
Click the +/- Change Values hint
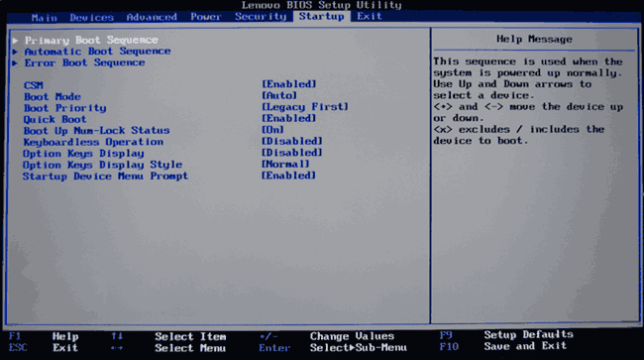tap(327, 336)
